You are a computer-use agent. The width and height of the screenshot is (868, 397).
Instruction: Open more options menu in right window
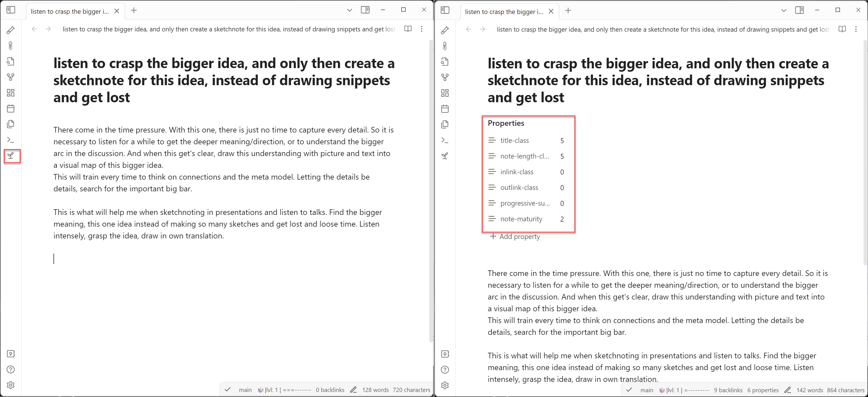pos(856,29)
